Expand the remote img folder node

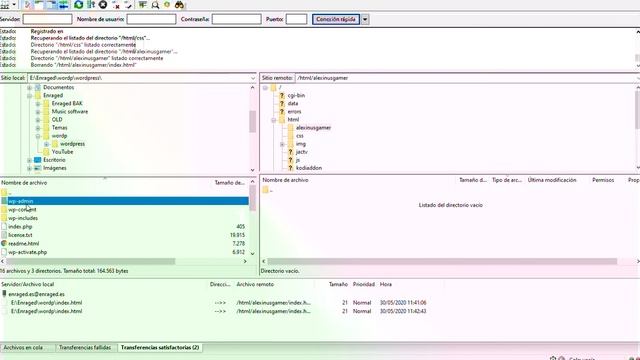[x=282, y=144]
